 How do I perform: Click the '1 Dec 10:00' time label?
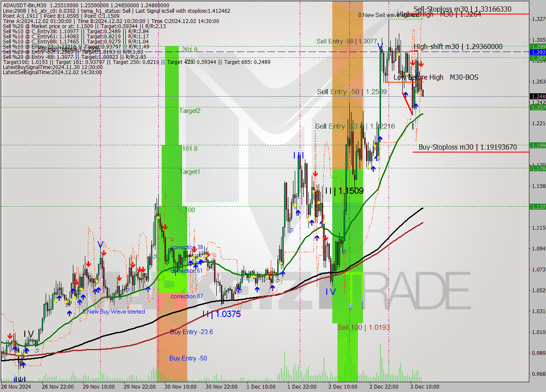261,387
